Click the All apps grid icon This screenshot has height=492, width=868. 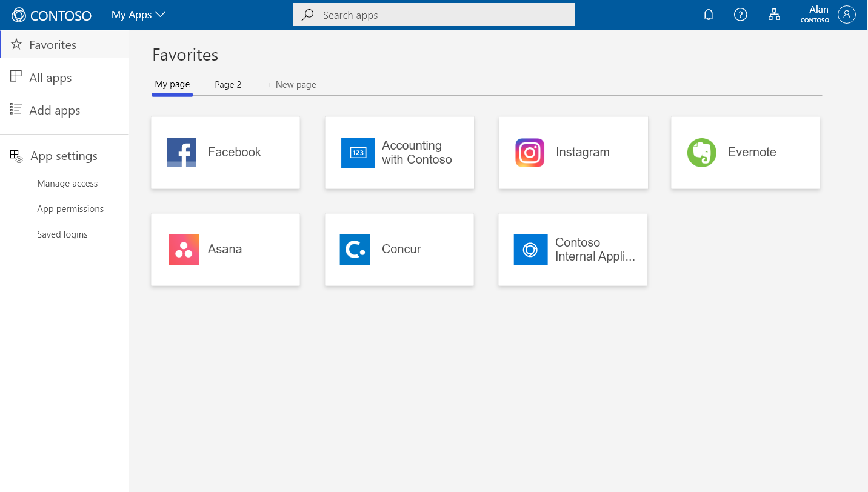click(x=16, y=76)
